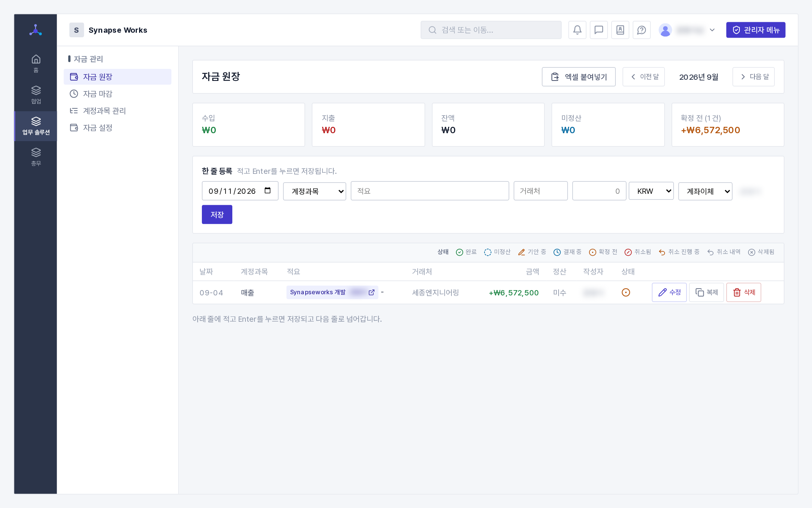This screenshot has width=812, height=508.
Task: Click the 삭제됨 legend icon
Action: [x=751, y=252]
